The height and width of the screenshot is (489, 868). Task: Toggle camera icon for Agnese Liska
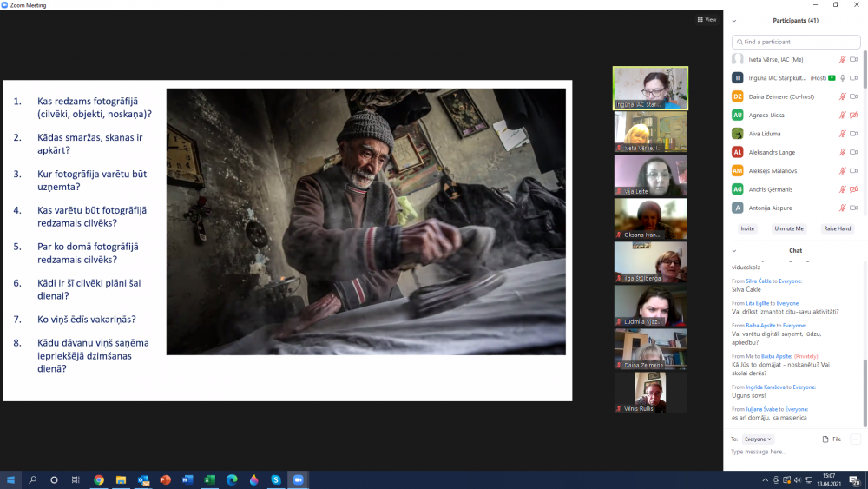point(853,115)
